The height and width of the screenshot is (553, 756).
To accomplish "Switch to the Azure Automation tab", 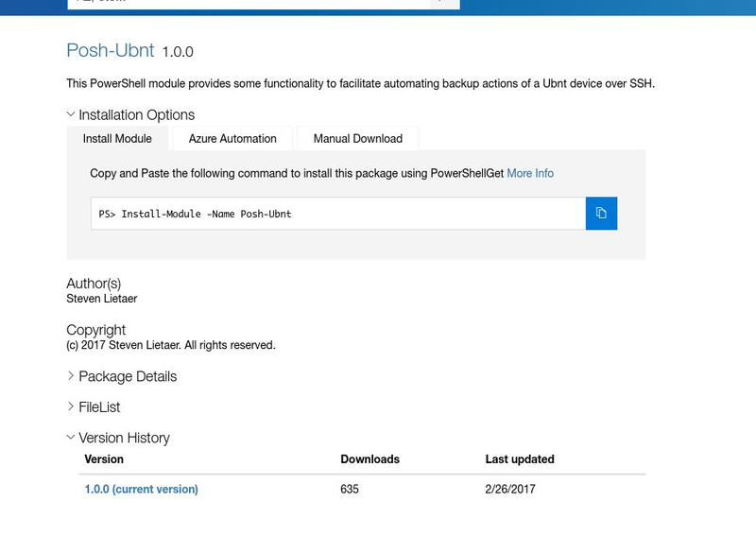I will click(232, 139).
